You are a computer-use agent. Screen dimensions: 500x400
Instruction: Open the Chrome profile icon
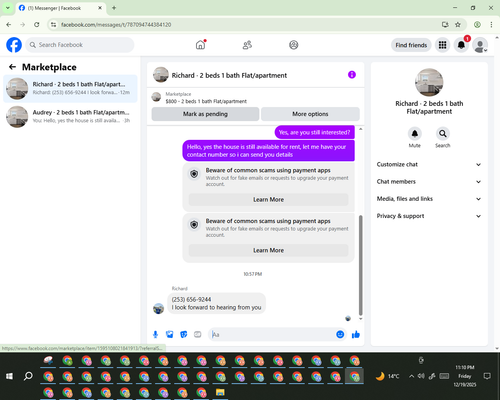(x=477, y=24)
